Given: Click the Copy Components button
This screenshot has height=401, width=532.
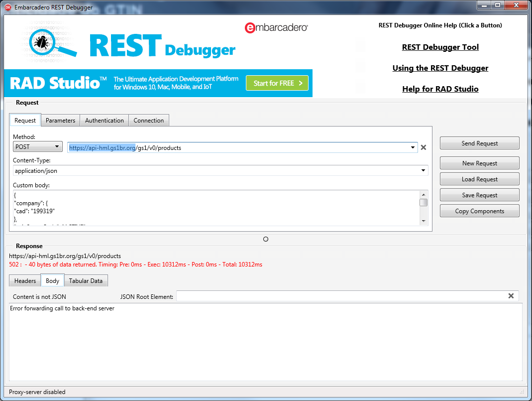Looking at the screenshot, I should click(479, 211).
